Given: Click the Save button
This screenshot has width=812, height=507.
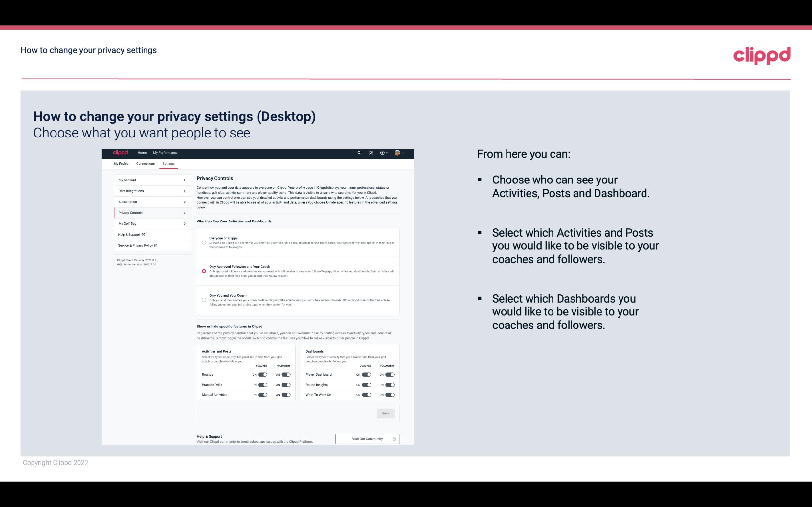Looking at the screenshot, I should coord(386,413).
